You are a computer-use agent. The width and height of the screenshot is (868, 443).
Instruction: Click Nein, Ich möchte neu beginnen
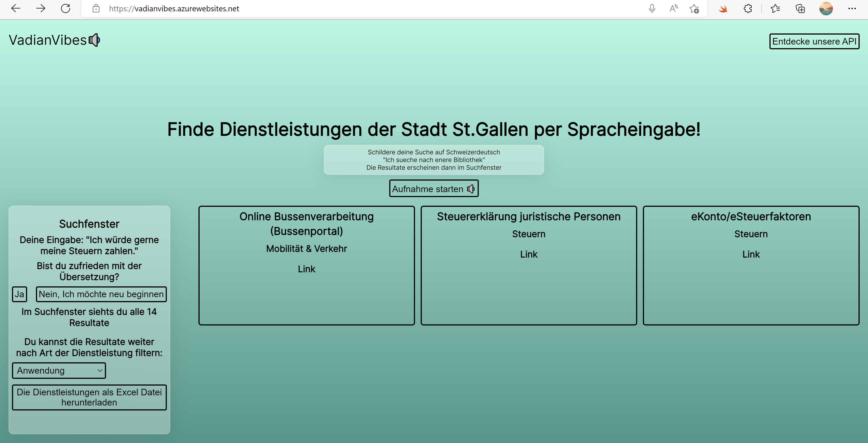101,294
